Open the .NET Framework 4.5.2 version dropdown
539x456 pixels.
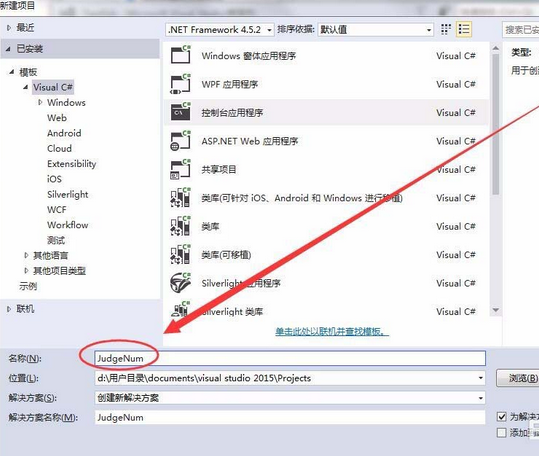click(x=220, y=30)
